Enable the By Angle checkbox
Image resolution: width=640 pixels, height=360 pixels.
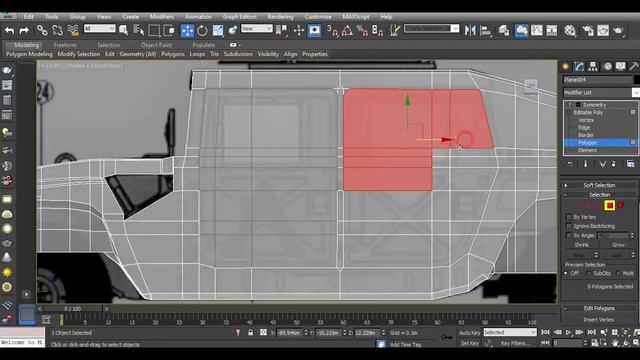tap(569, 235)
